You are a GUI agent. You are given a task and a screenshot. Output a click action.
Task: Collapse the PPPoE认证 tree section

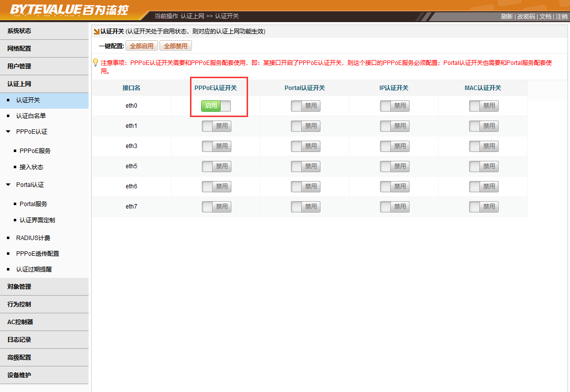click(8, 132)
